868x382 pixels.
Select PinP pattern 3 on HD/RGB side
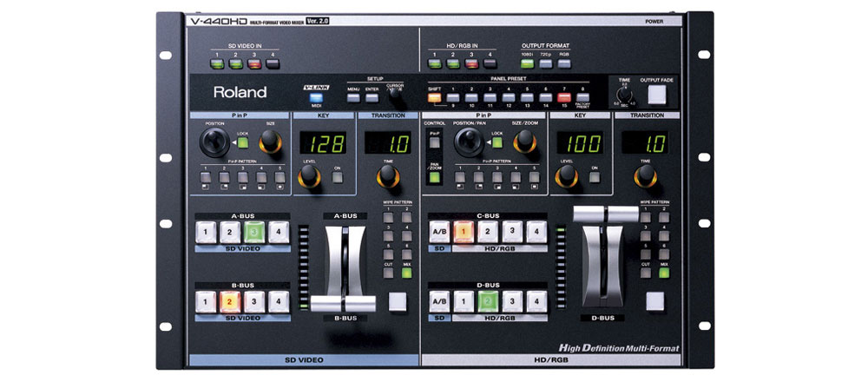pos(497,177)
